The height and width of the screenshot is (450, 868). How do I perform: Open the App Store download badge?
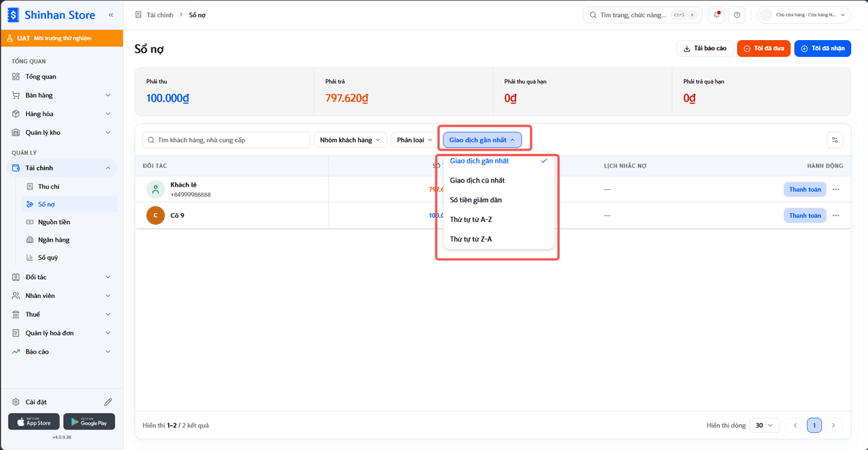34,421
